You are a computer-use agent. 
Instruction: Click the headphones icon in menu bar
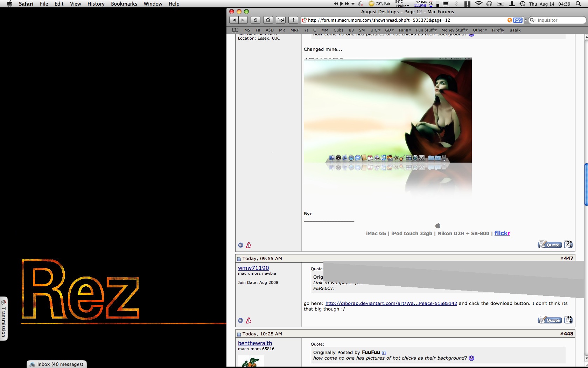click(489, 4)
